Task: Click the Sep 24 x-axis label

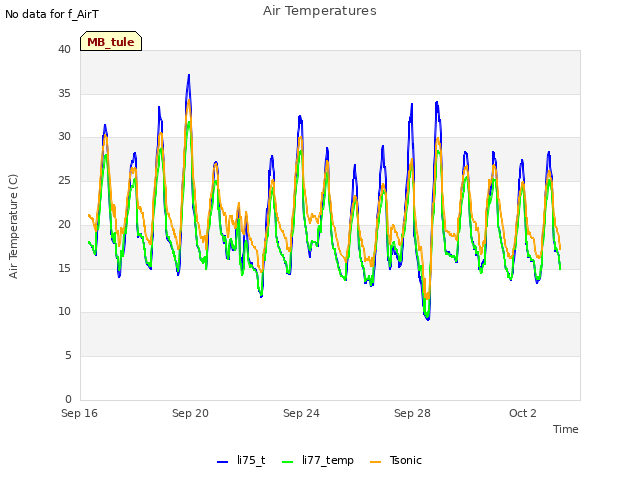Action: (301, 413)
